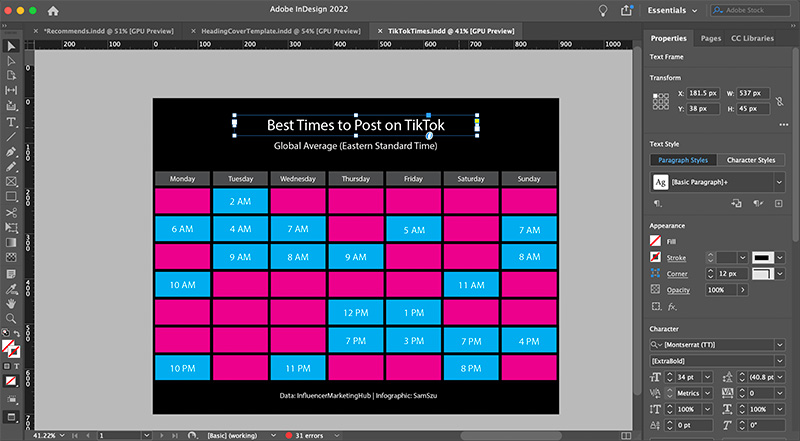Open the corner shape dropdown
The height and width of the screenshot is (441, 800).
pyautogui.click(x=780, y=274)
